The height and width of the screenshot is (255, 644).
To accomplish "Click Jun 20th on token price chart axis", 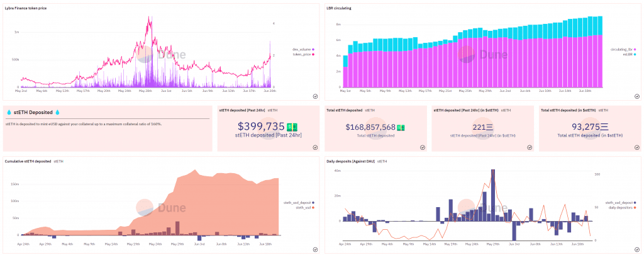I will pyautogui.click(x=269, y=91).
